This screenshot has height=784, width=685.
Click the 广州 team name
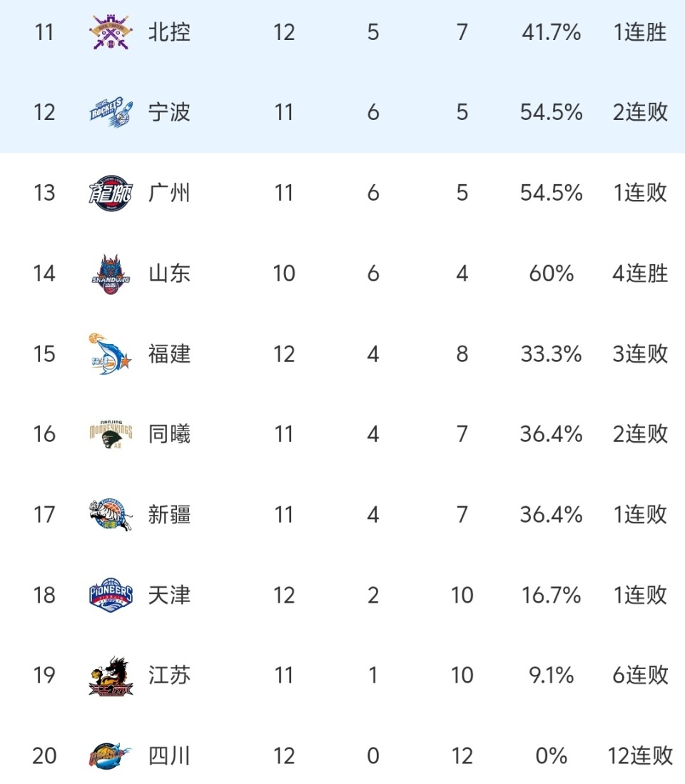coord(170,194)
